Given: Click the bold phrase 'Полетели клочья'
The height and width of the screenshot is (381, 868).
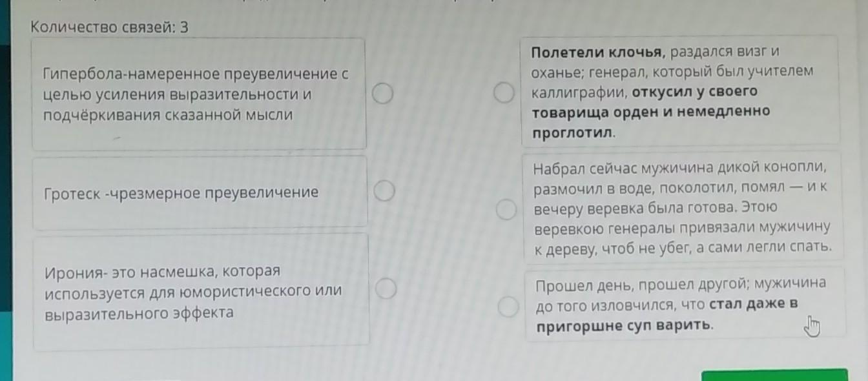Looking at the screenshot, I should 597,52.
